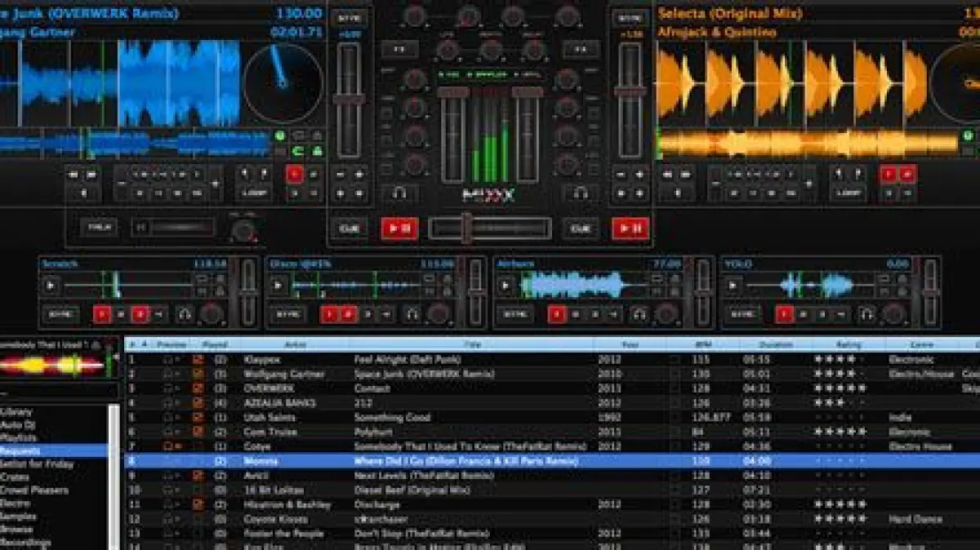Click headphone icon on YOLO sampler
This screenshot has height=550, width=980.
[866, 313]
